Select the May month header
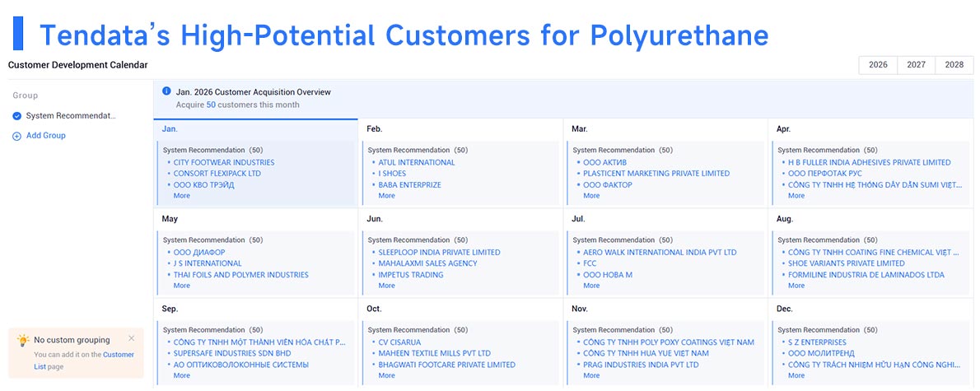The image size is (980, 391). [x=170, y=219]
